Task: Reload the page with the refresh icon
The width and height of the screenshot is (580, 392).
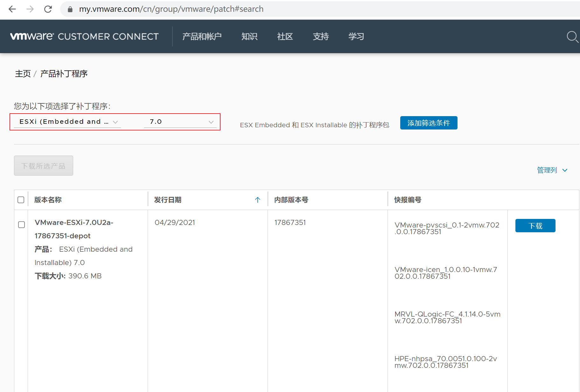Action: [48, 9]
